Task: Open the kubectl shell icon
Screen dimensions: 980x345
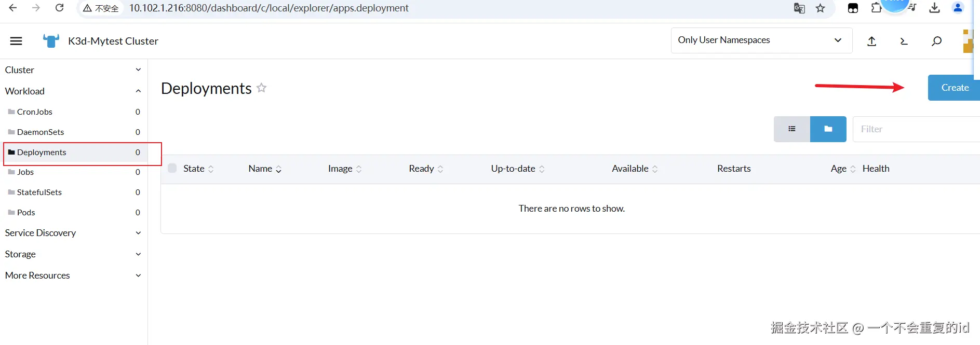Action: tap(904, 41)
